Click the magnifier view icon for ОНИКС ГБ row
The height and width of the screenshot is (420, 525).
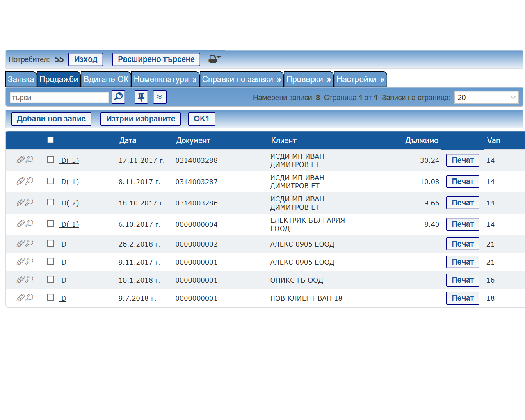[x=30, y=280]
